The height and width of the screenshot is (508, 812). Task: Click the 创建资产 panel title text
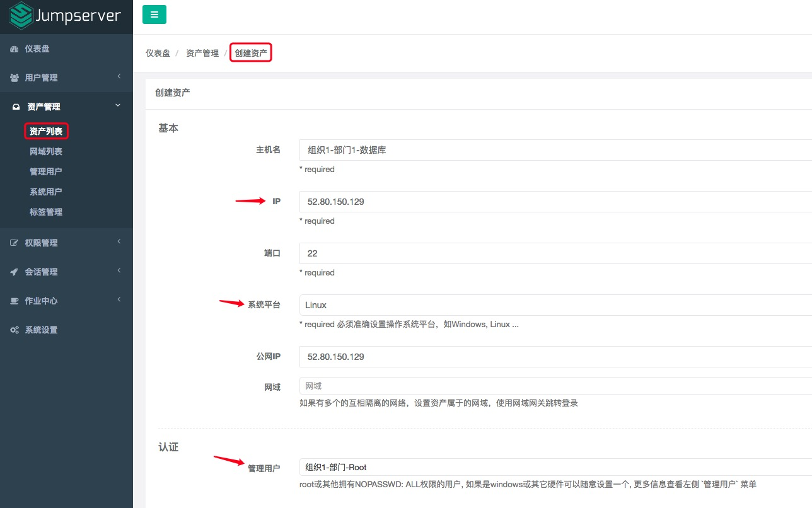[x=173, y=92]
